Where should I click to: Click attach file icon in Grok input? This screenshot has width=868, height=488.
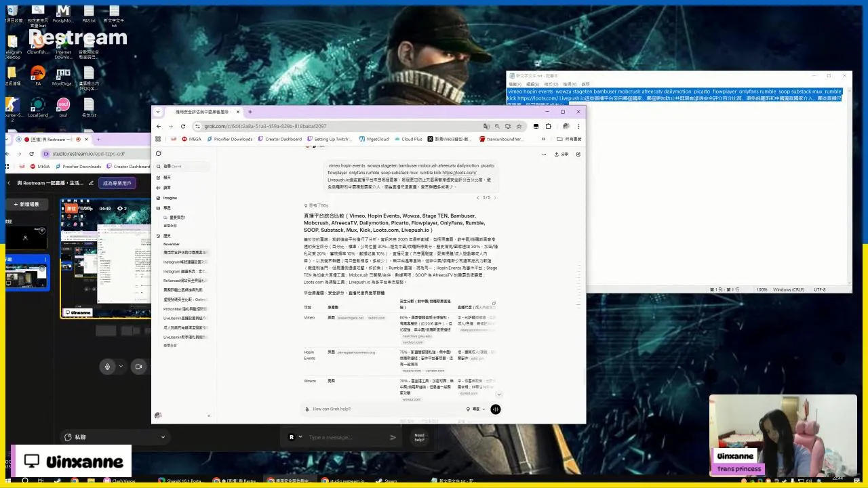[307, 409]
